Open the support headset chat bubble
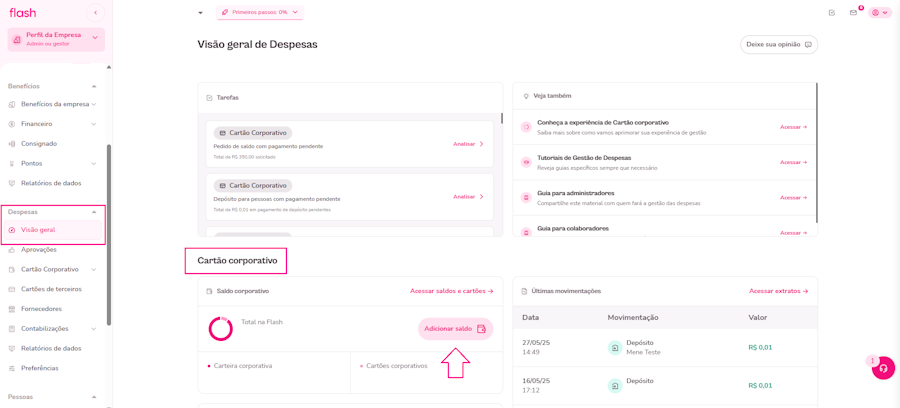 point(883,368)
